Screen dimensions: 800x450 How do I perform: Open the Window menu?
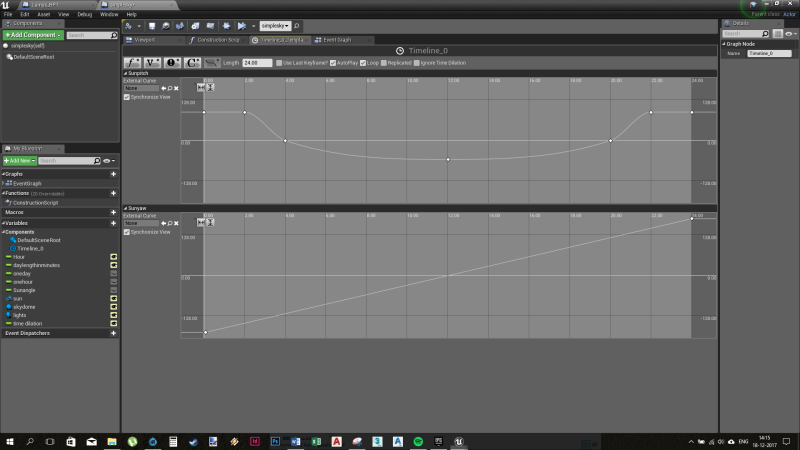pos(109,14)
